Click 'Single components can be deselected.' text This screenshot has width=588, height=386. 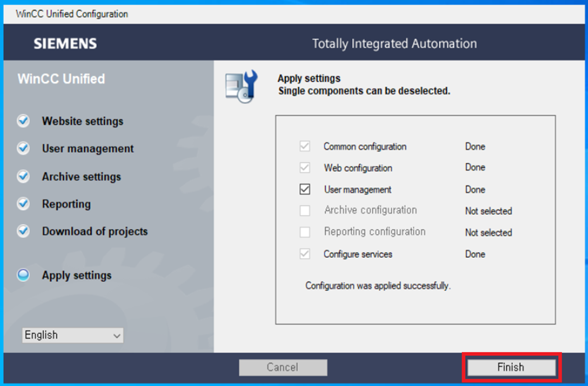(x=364, y=91)
